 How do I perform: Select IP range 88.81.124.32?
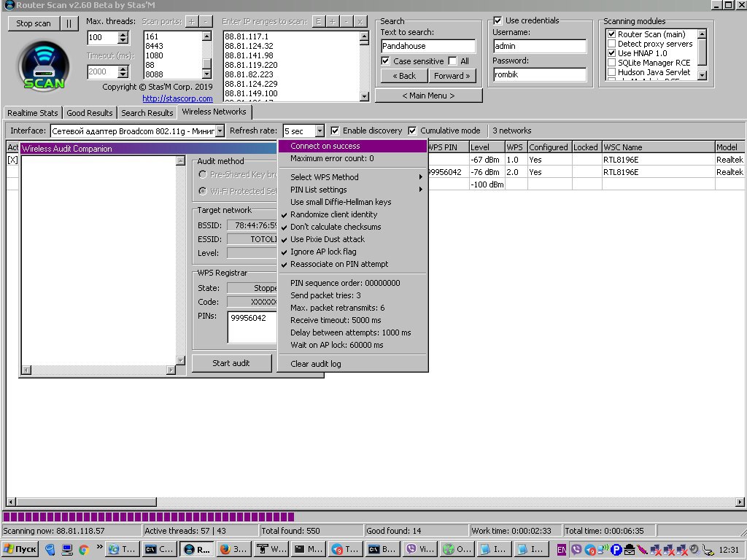click(x=249, y=46)
